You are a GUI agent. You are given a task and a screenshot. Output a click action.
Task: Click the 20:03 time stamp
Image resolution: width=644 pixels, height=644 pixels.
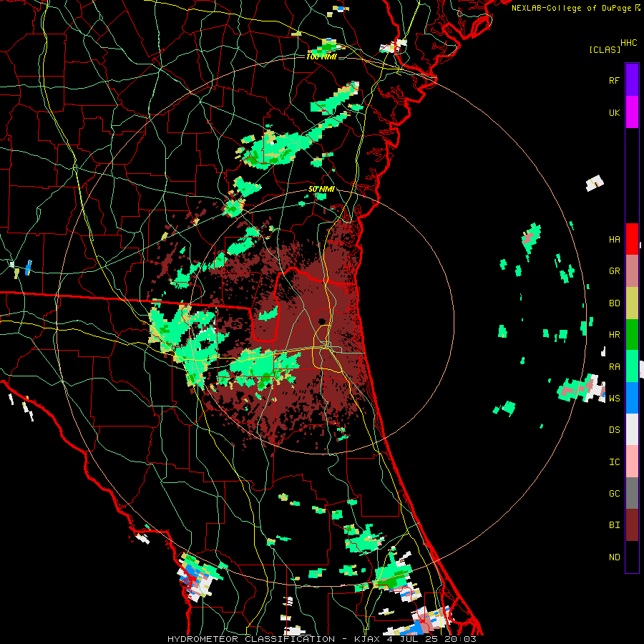pyautogui.click(x=461, y=639)
